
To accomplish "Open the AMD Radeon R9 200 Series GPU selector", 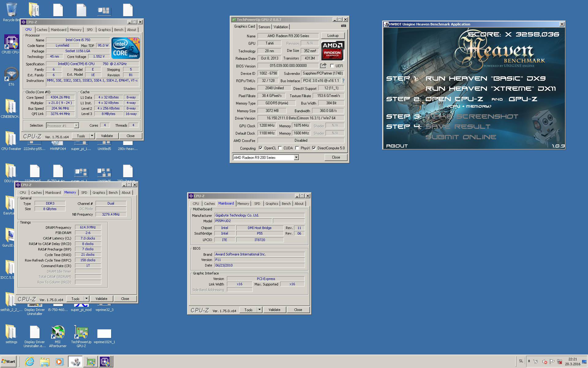I will pos(266,157).
